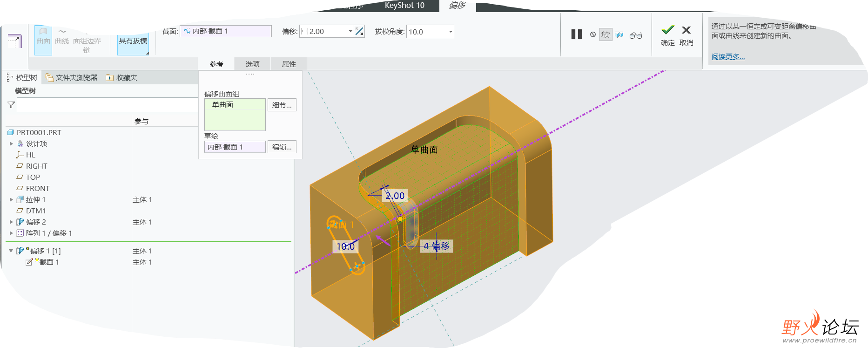The image size is (868, 348).
Task: Open the 文件夹浏览器 tab
Action: tap(72, 77)
